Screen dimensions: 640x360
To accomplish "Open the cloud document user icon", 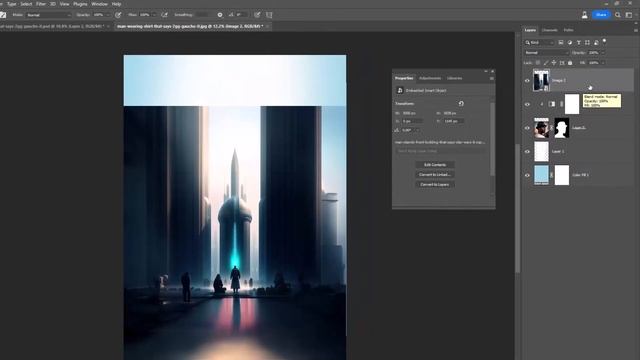I will tap(584, 15).
